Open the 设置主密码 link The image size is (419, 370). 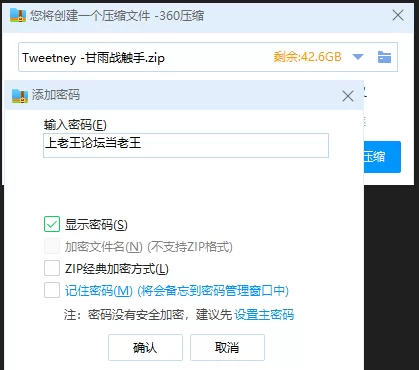(264, 314)
